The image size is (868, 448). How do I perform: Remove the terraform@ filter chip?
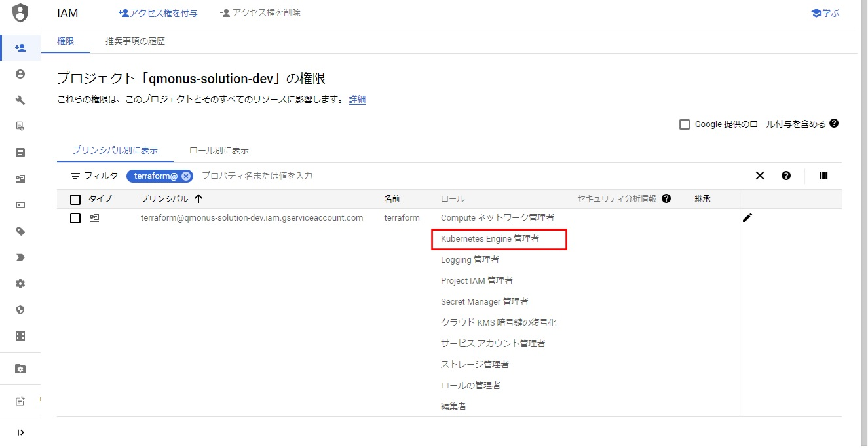pos(186,176)
